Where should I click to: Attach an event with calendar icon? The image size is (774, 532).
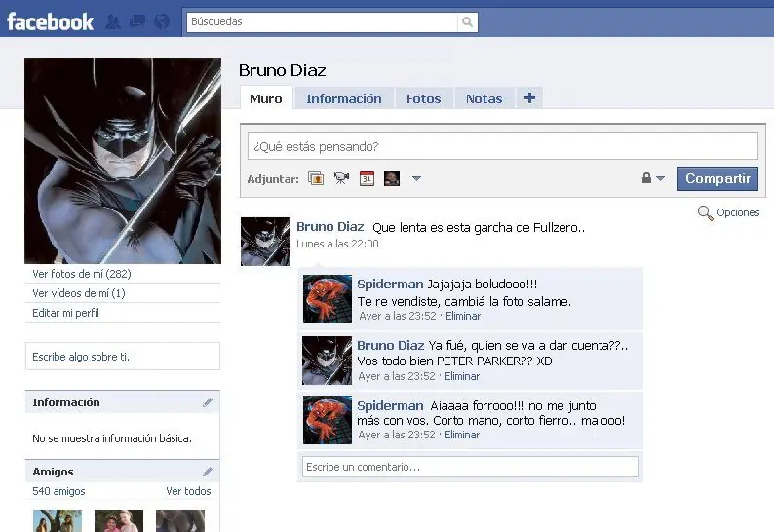[367, 178]
